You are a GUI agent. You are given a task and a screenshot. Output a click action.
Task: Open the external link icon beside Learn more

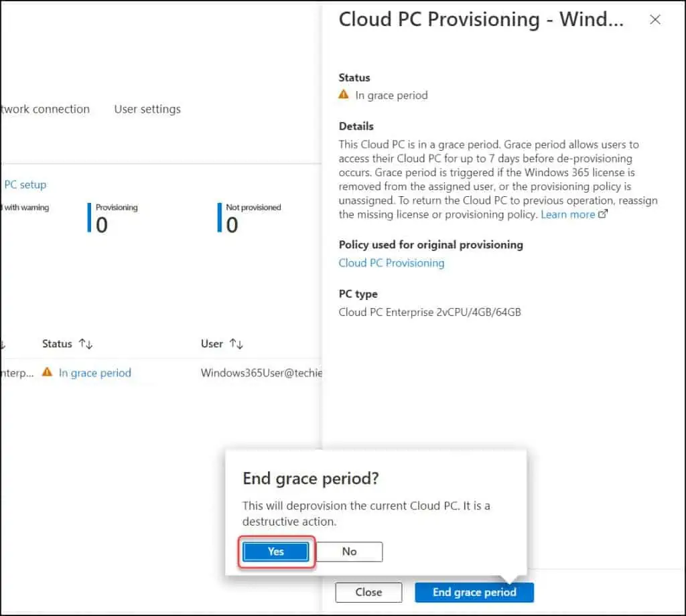[x=602, y=214]
